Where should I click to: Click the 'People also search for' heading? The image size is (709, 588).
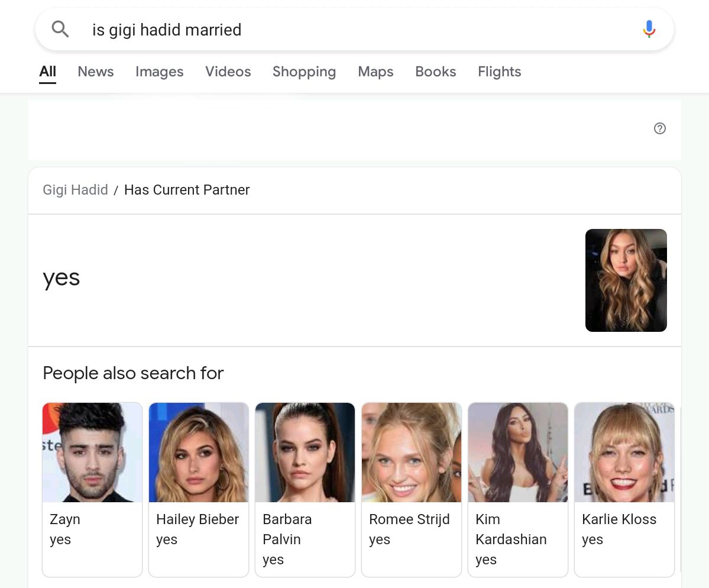[x=133, y=373]
